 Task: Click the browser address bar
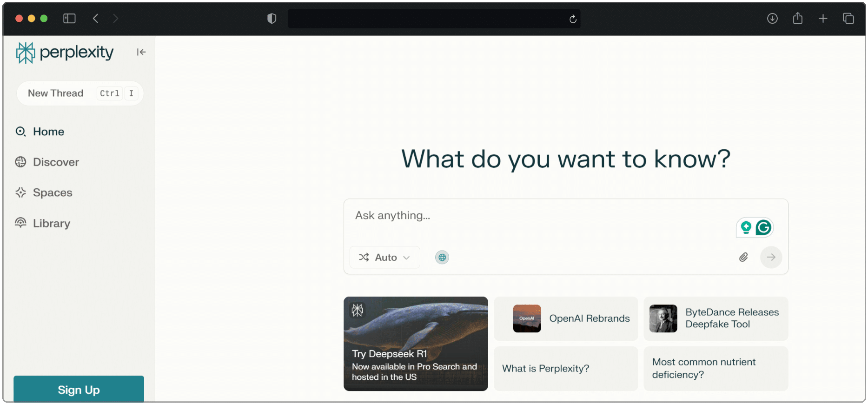tap(434, 19)
